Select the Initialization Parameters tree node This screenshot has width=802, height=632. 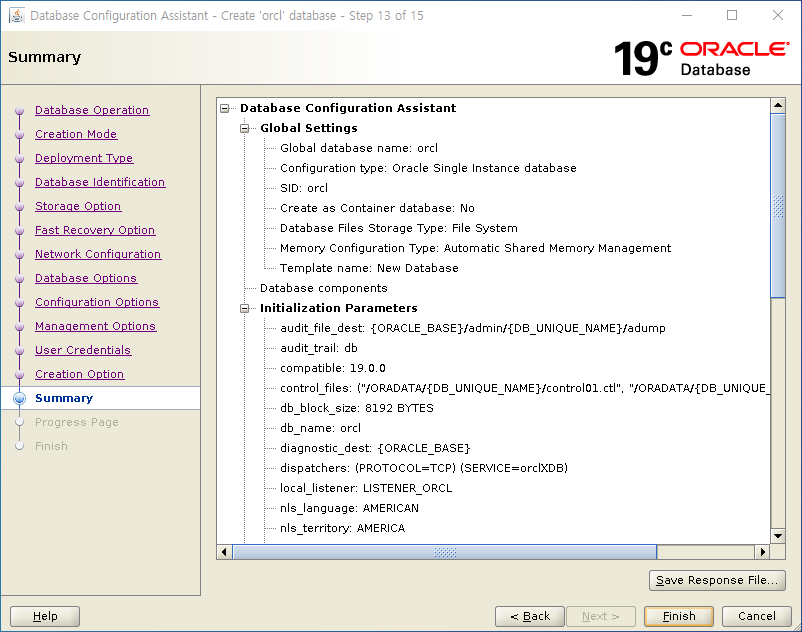tap(339, 308)
